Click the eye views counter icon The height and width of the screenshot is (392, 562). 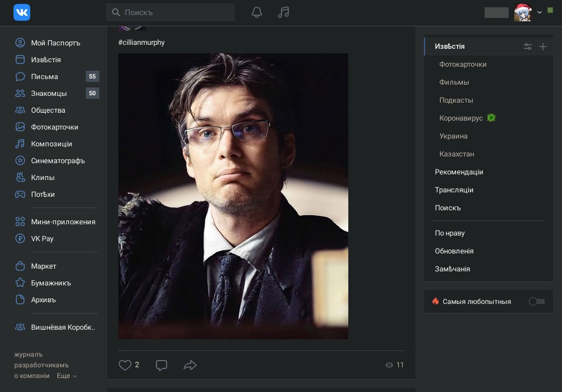(389, 365)
